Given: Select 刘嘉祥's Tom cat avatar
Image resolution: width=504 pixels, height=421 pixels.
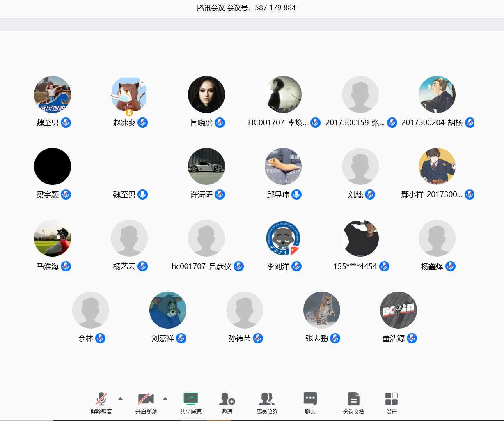Looking at the screenshot, I should coord(168,310).
